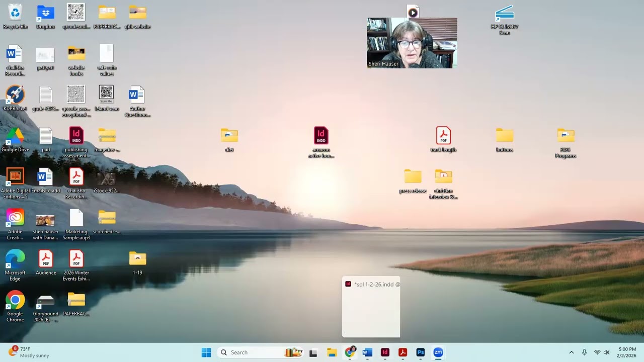Open the Audience PDF file

[46, 263]
